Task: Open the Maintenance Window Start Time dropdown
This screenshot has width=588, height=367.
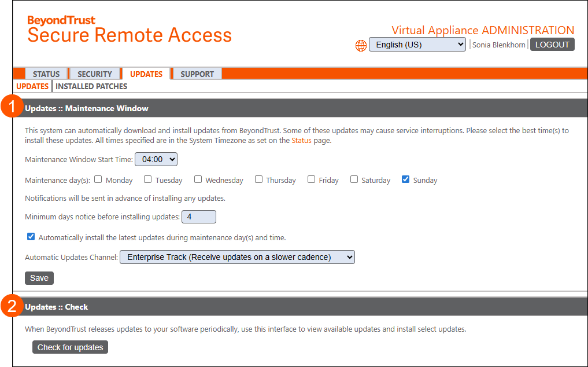Action: click(156, 159)
